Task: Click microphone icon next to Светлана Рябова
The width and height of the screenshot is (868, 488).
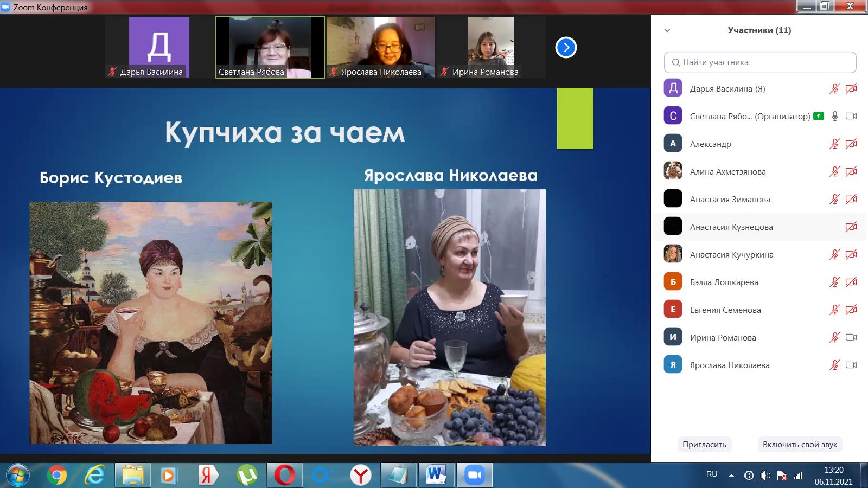Action: [x=835, y=116]
